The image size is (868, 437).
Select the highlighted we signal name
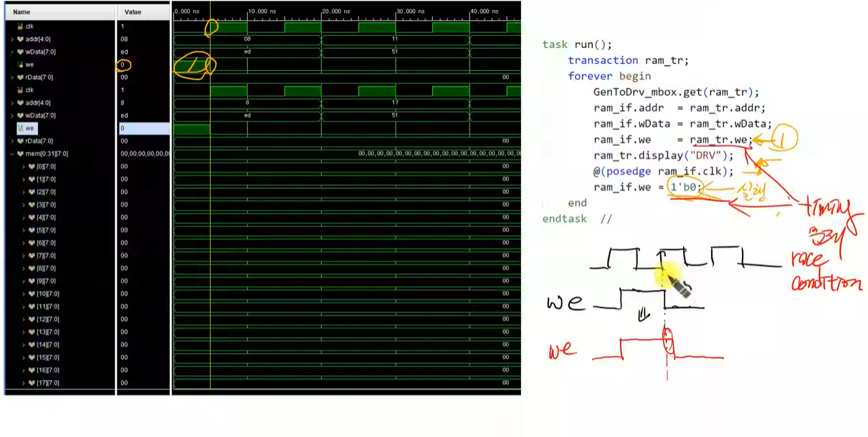(29, 128)
